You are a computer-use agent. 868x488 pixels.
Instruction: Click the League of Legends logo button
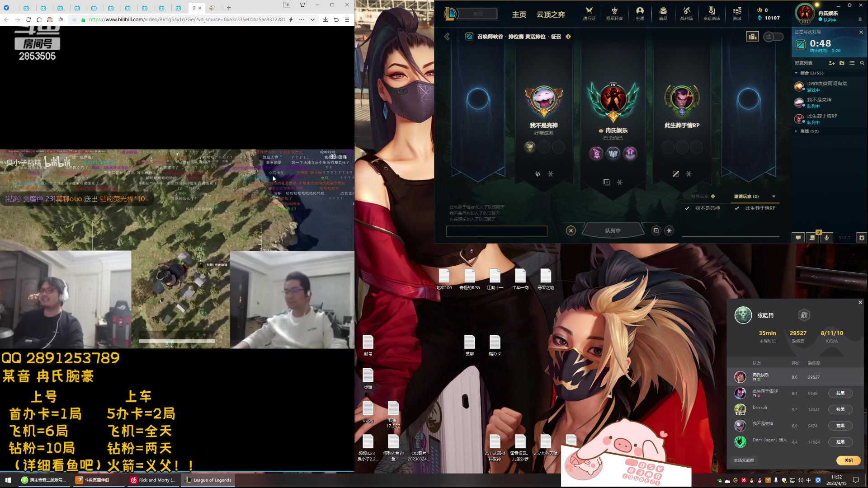(x=450, y=14)
